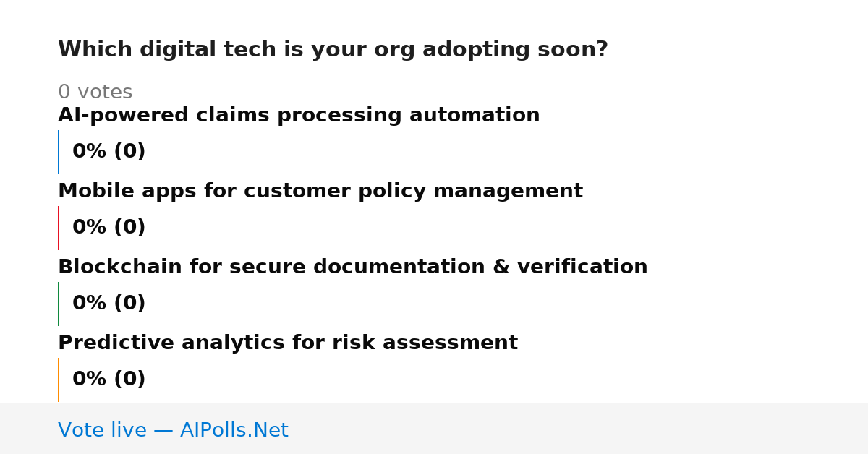
Task: Click the green result bar for Blockchain
Action: tap(58, 304)
